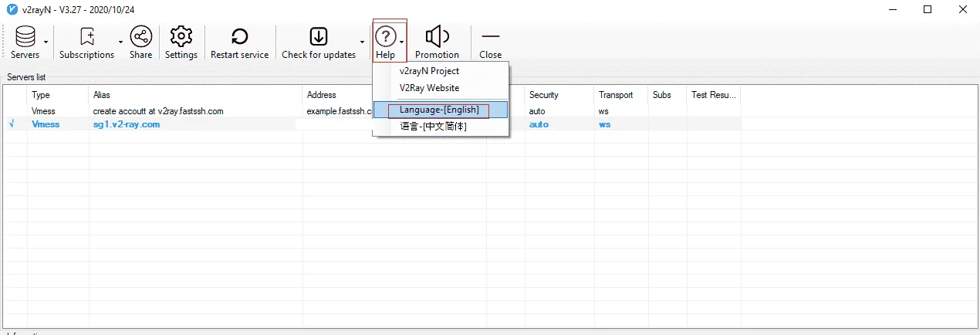
Task: Click the active server checkmark
Action: (11, 124)
